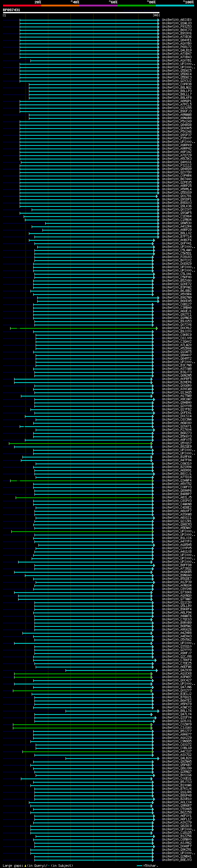Click the UniRef100_B9GFJ3 label
Image resolution: width=197 pixels, height=868 pixels.
click(x=176, y=111)
